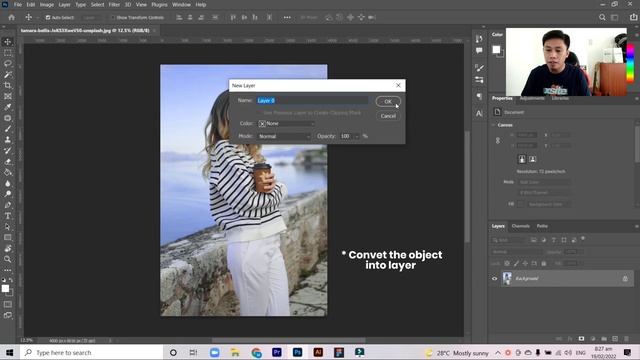This screenshot has height=360, width=640.
Task: Click the foreground color swatch in toolbar
Action: [x=5, y=289]
